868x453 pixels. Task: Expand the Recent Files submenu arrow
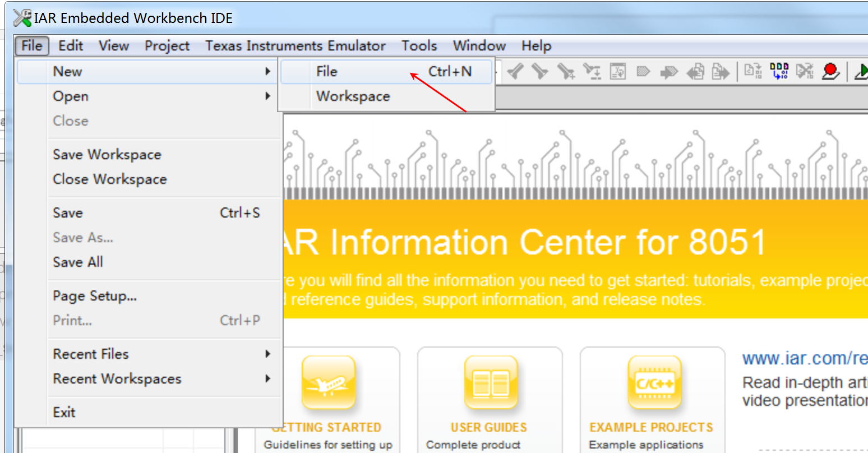267,354
